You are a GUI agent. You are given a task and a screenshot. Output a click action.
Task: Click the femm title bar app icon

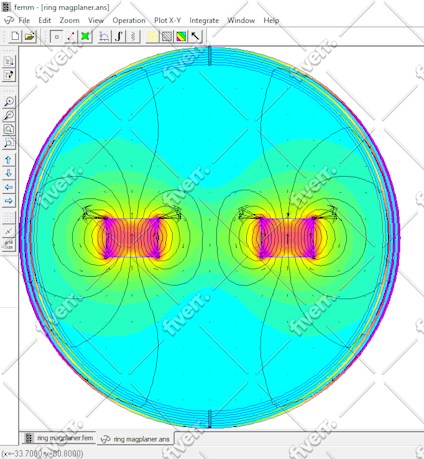click(x=6, y=7)
